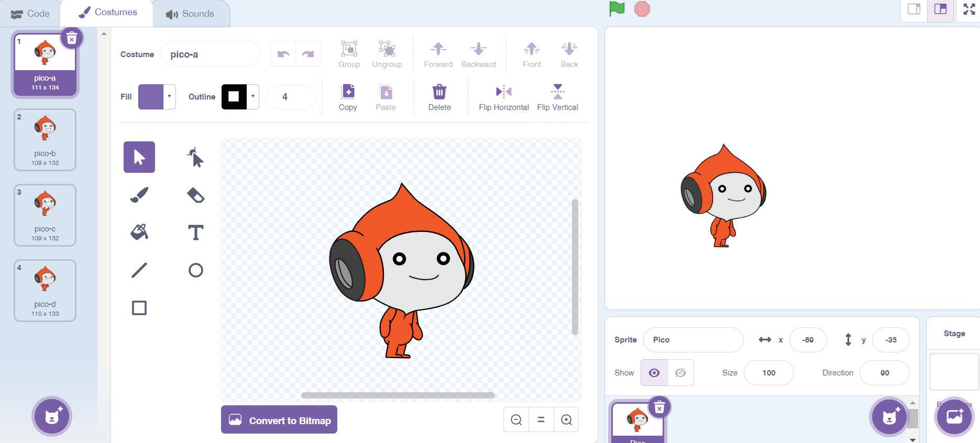Reset canvas zoom to default
The height and width of the screenshot is (443, 980).
(x=541, y=420)
